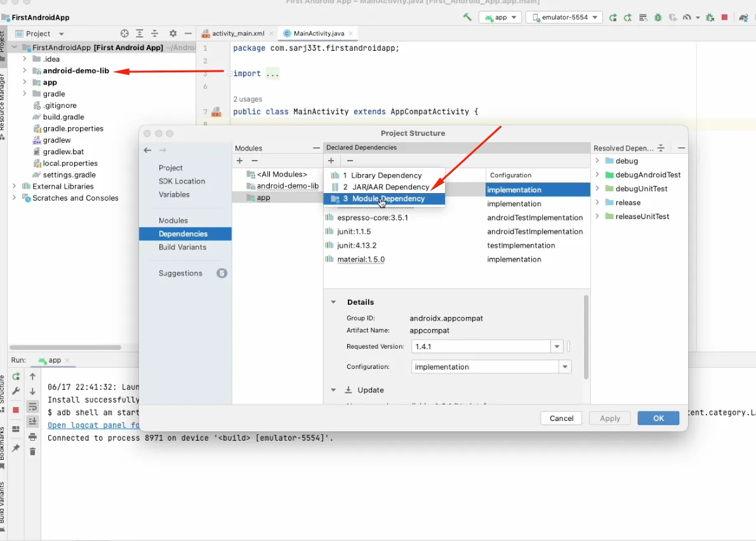Screen dimensions: 756x541
Task: Close the MainActivity.java tab
Action: coord(350,33)
